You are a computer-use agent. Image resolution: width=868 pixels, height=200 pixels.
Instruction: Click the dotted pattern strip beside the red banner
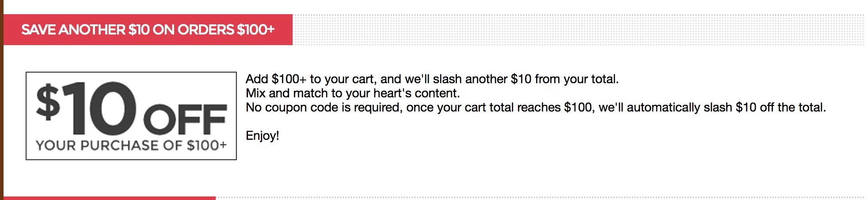579,30
